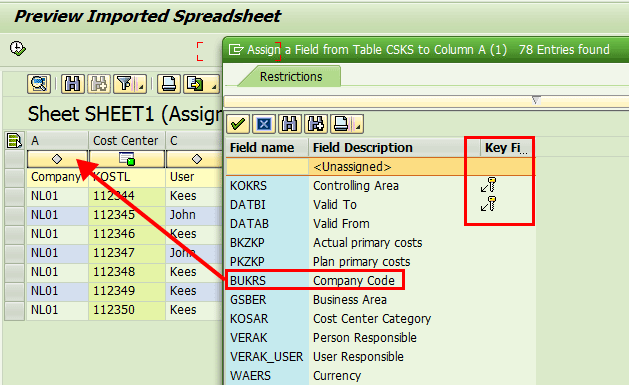The image size is (629, 385).
Task: Click the select-all rows icon of sheet grid
Action: click(x=14, y=140)
